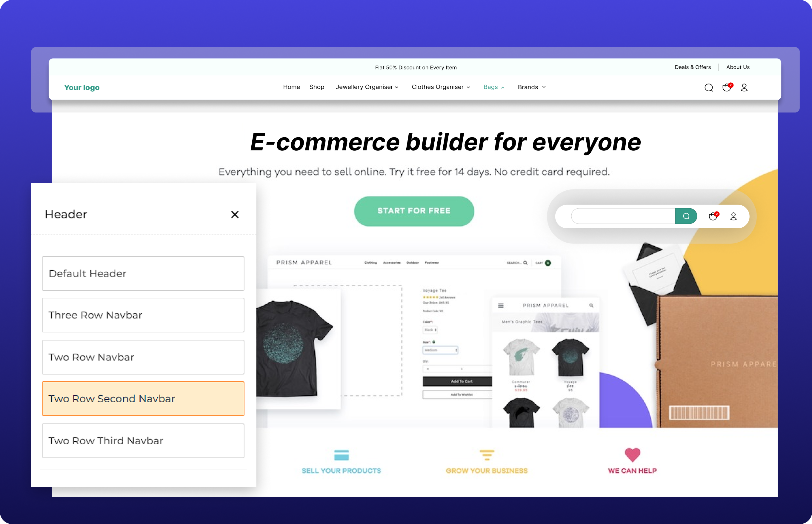Expand the Jewellery Organiser dropdown menu
This screenshot has width=812, height=524.
click(366, 87)
